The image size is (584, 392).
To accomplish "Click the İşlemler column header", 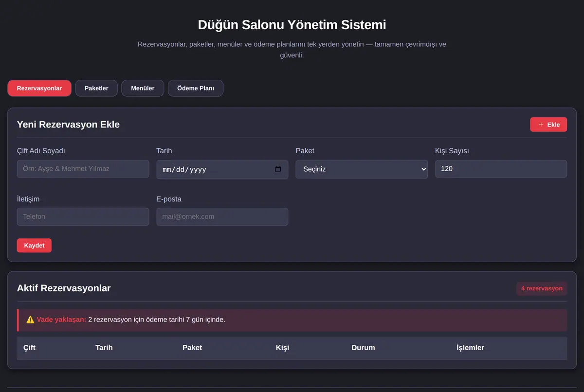I will (470, 348).
